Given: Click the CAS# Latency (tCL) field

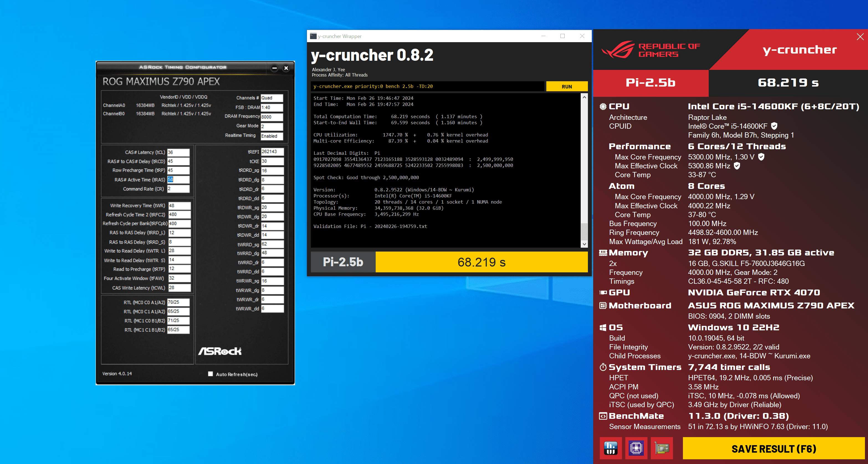Looking at the screenshot, I should pos(178,153).
